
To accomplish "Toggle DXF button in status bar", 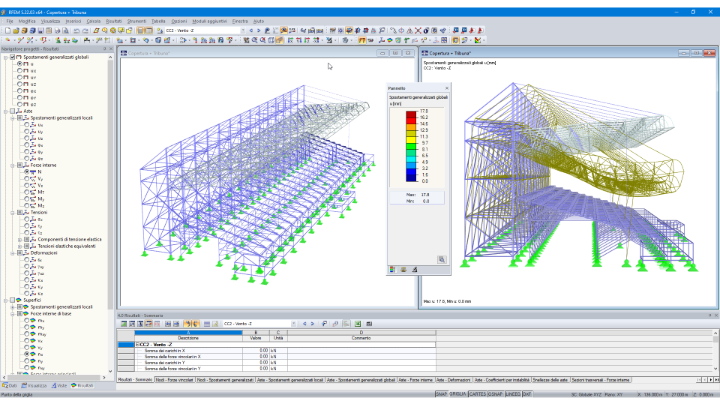I will 527,394.
